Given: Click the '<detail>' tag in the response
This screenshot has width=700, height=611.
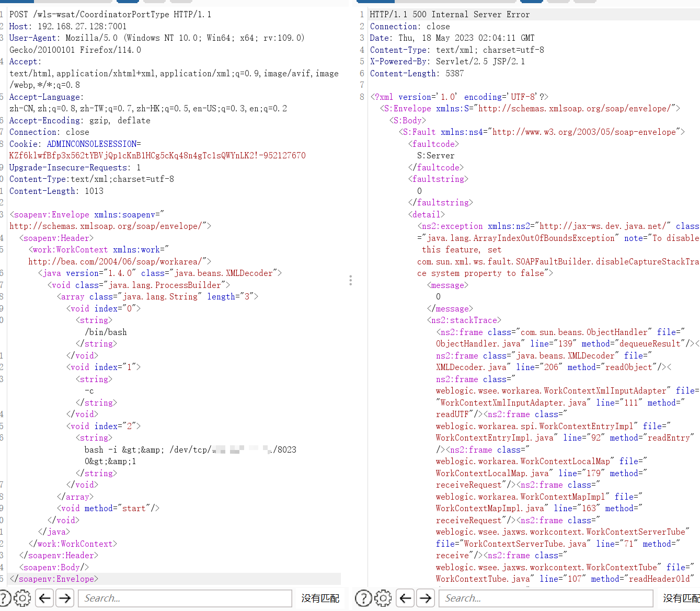Looking at the screenshot, I should point(426,215).
